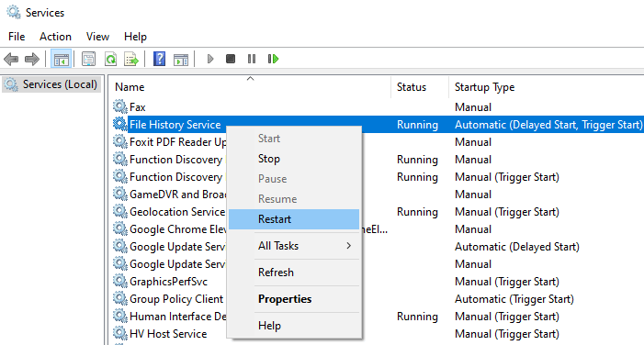
Task: Click the gear icon beside Fax
Action: (x=120, y=106)
